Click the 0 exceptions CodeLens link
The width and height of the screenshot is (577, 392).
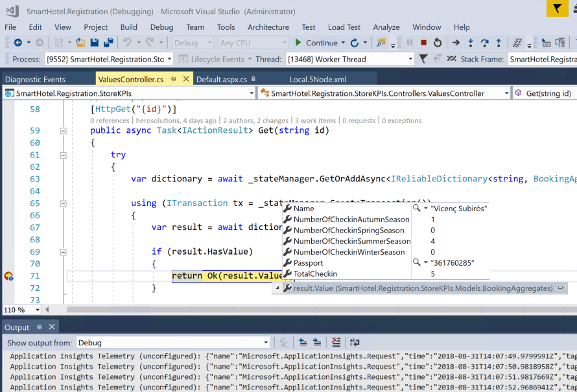click(401, 121)
